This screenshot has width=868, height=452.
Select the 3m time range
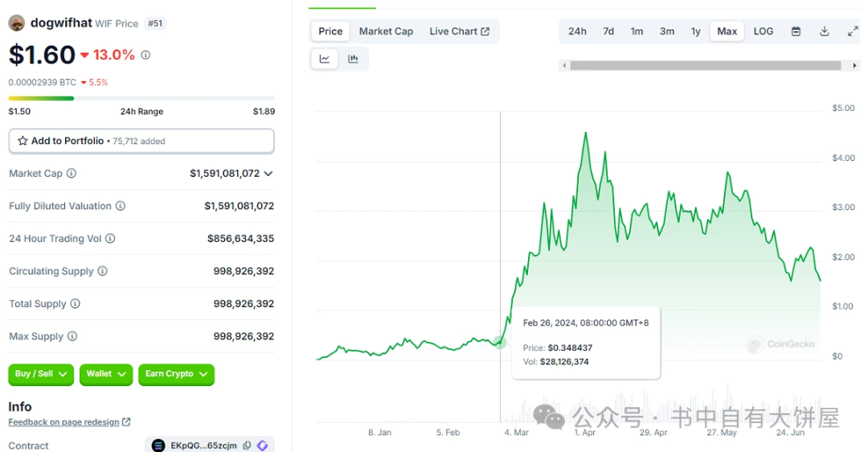tap(667, 31)
